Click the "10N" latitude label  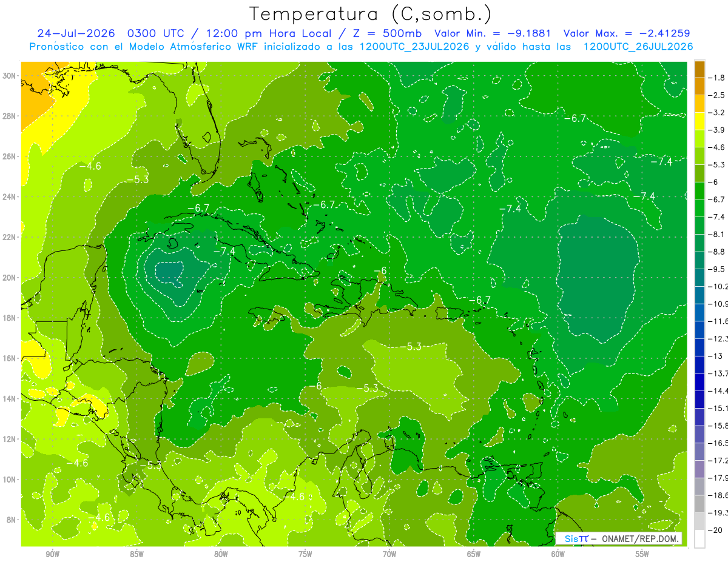coord(10,479)
